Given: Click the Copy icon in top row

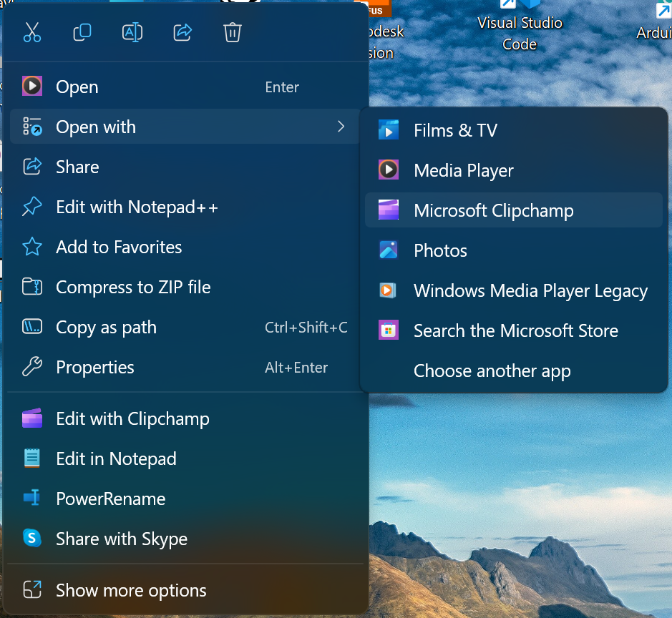Looking at the screenshot, I should (82, 32).
